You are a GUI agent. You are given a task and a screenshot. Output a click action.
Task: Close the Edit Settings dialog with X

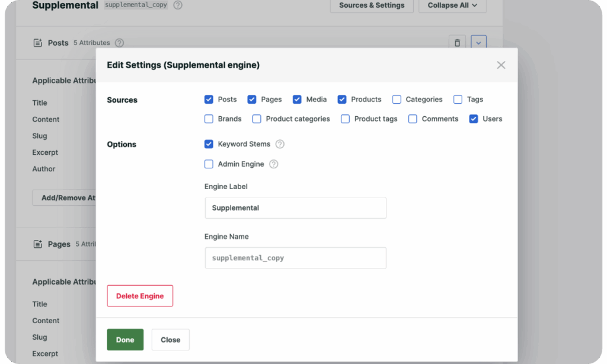coord(501,65)
